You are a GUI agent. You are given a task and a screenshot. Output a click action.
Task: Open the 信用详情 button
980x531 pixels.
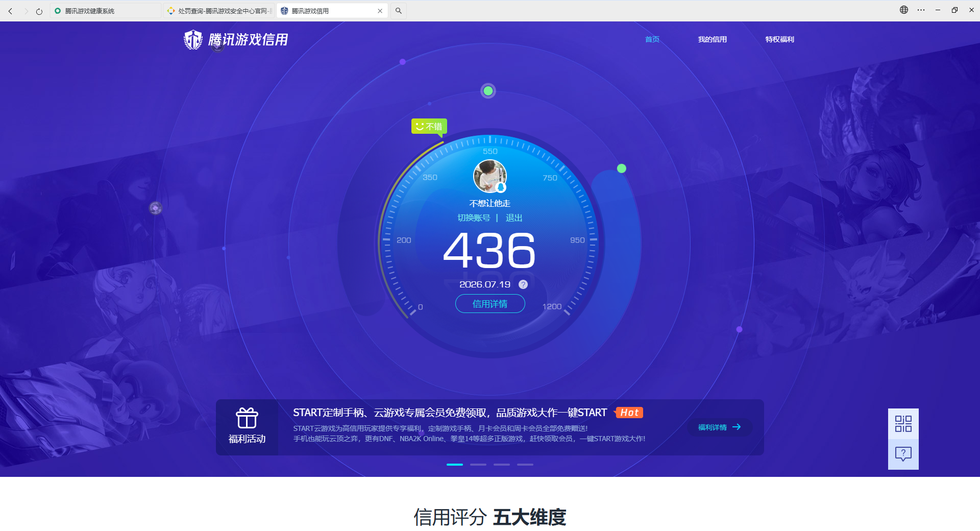point(490,304)
